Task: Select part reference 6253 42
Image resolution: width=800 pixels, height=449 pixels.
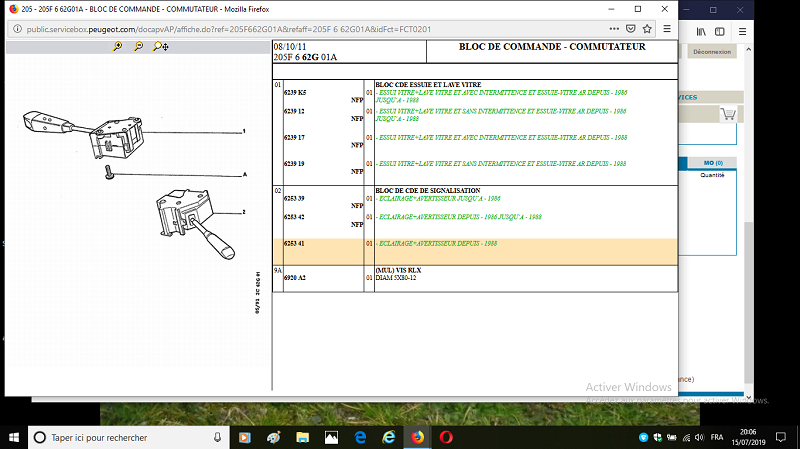Action: pos(294,217)
